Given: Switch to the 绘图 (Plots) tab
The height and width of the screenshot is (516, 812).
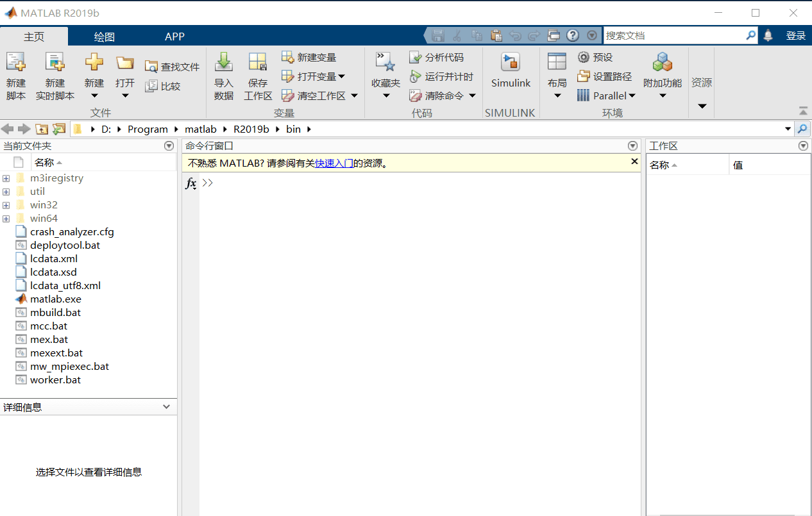Looking at the screenshot, I should coord(104,37).
